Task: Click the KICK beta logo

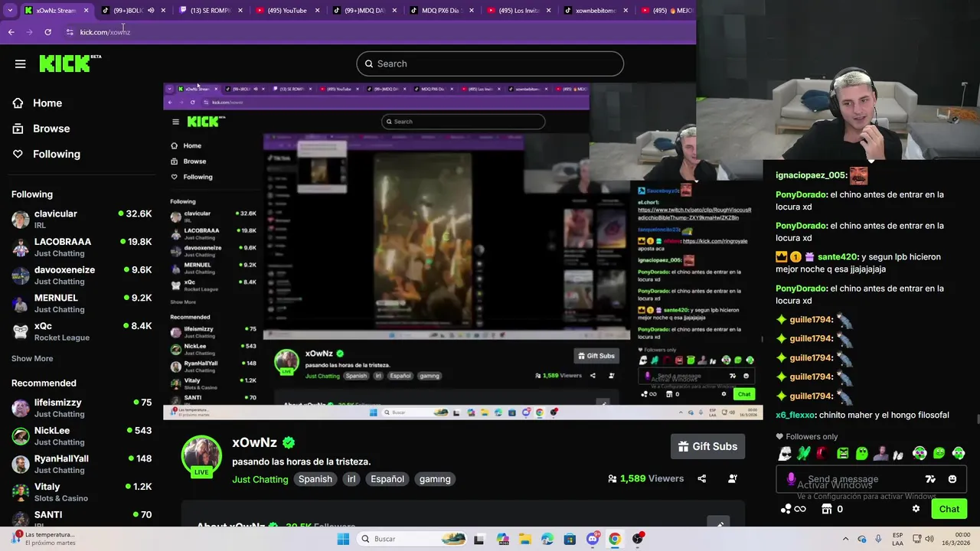Action: 70,64
